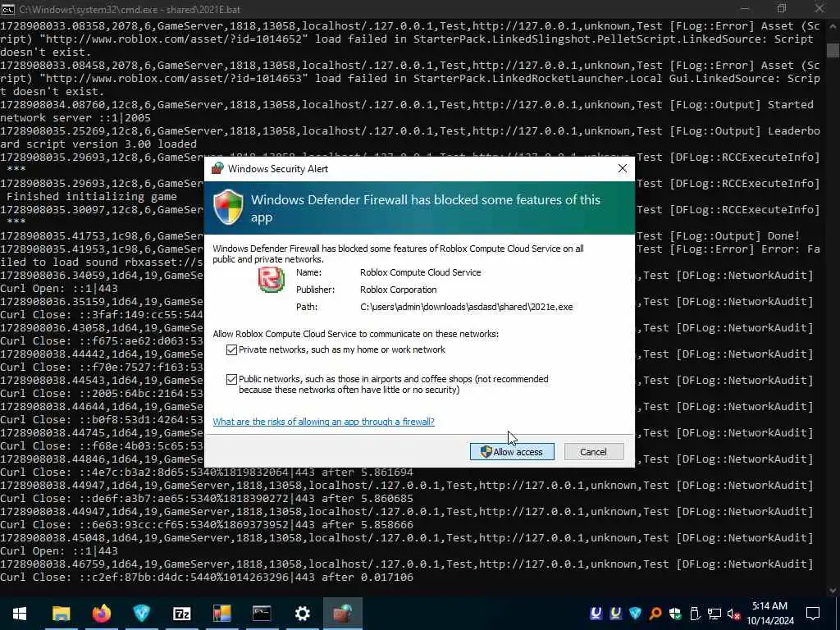The width and height of the screenshot is (840, 630).
Task: Click the first U tray icon
Action: 596,614
